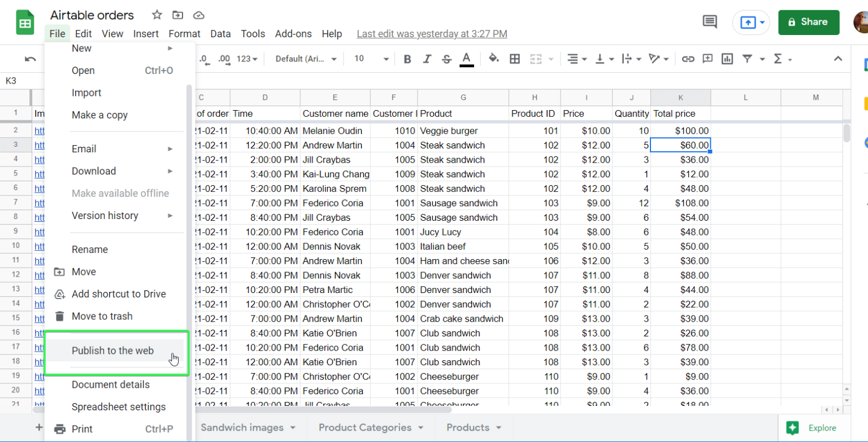Open the functions Sigma menu
This screenshot has height=442, width=868.
click(x=778, y=59)
